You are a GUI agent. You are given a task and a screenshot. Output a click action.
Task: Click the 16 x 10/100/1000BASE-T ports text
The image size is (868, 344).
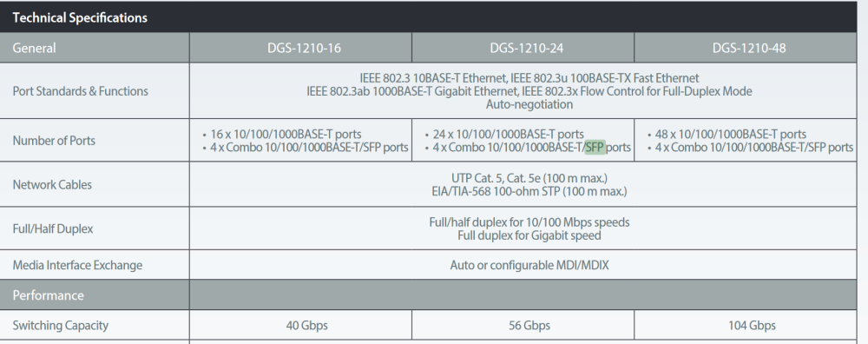point(286,134)
